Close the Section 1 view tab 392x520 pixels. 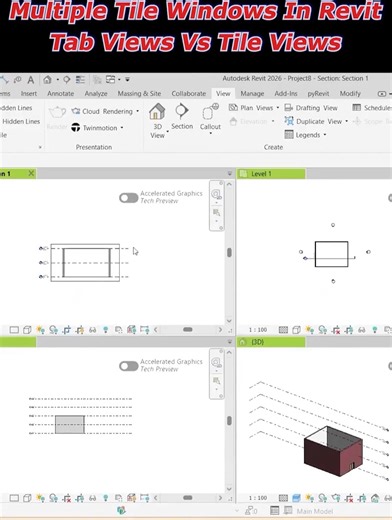[x=31, y=173]
